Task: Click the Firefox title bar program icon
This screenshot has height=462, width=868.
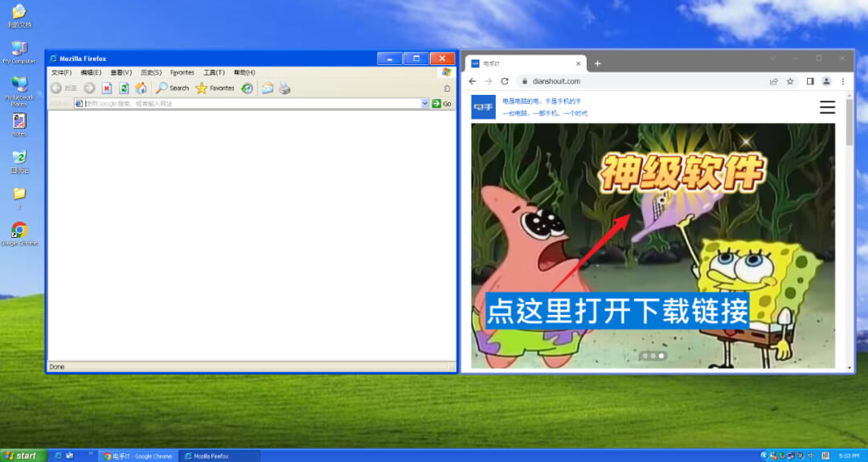Action: point(53,59)
